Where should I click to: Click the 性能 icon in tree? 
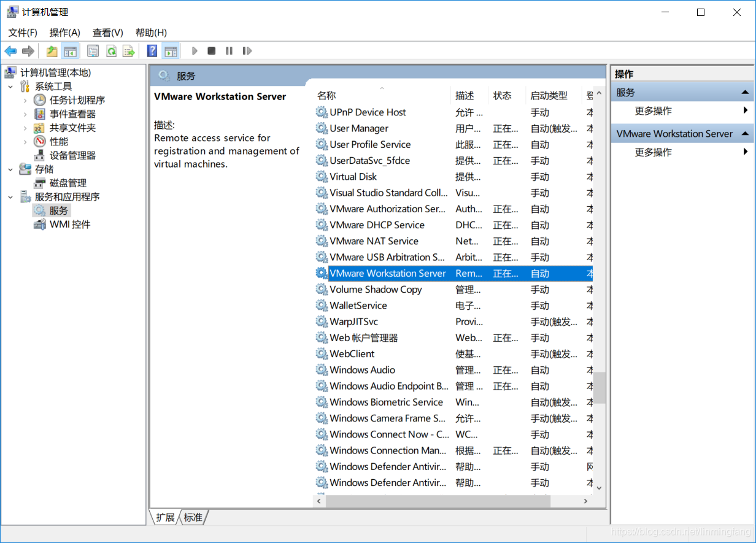click(40, 142)
